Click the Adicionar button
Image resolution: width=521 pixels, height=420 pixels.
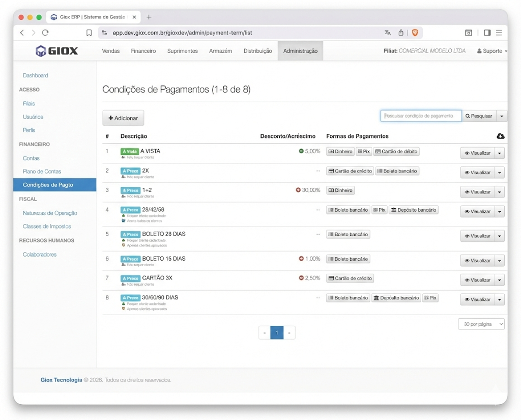point(123,118)
